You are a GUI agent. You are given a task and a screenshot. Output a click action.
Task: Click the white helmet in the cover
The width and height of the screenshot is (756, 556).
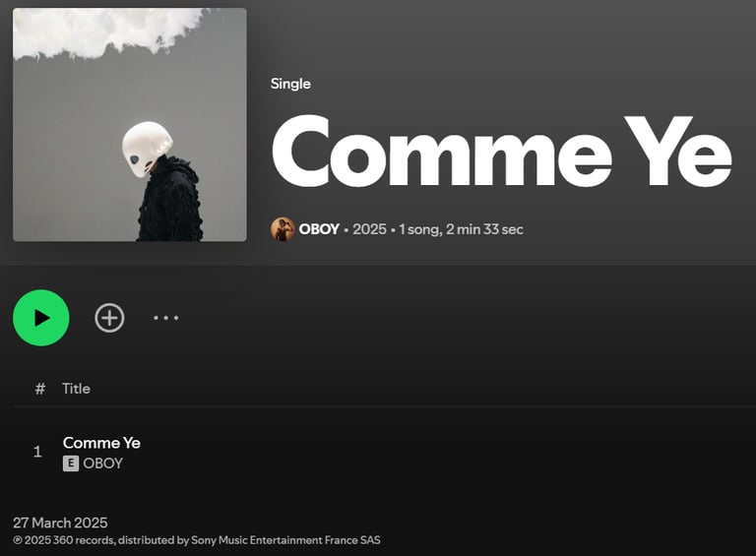pos(146,149)
